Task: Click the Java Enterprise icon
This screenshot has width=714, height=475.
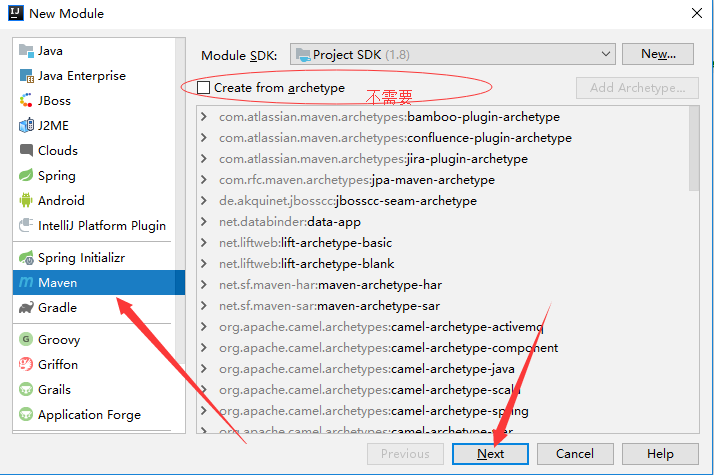Action: coord(26,76)
